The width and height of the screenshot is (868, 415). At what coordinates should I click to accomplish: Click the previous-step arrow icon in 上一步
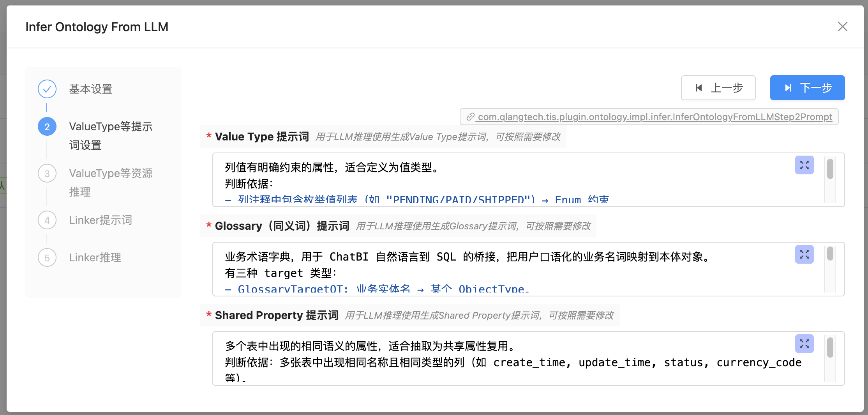click(x=699, y=88)
